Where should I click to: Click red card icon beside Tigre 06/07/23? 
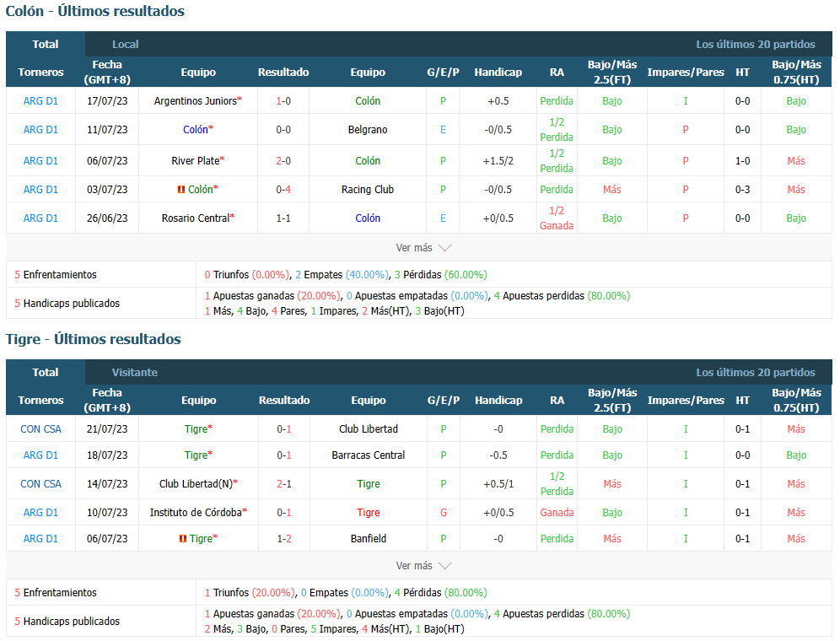[183, 539]
